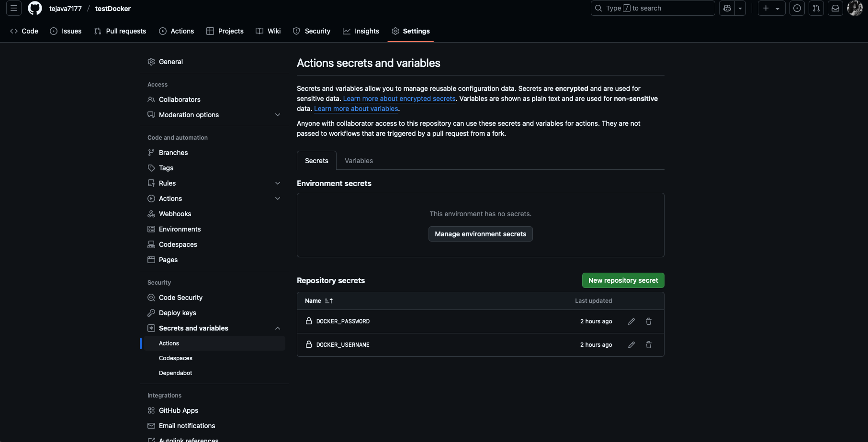
Task: Edit the DOCKER_PASSWORD secret
Action: click(631, 321)
